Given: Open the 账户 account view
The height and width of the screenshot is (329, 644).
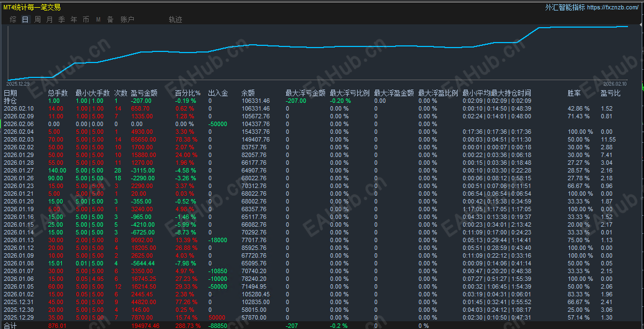Looking at the screenshot, I should tap(127, 19).
